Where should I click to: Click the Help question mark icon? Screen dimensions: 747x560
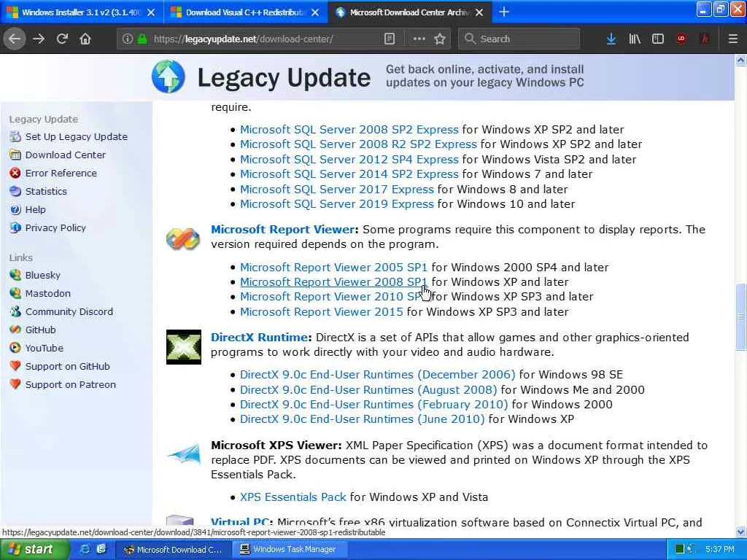15,209
